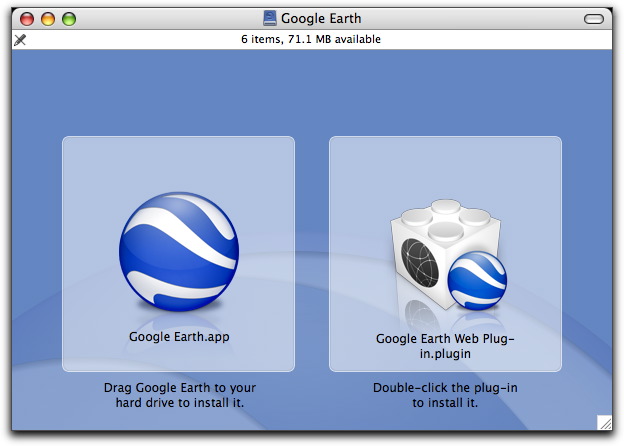The width and height of the screenshot is (624, 446).
Task: Click the "Double-click the plug-in" instruction text
Action: tap(445, 387)
